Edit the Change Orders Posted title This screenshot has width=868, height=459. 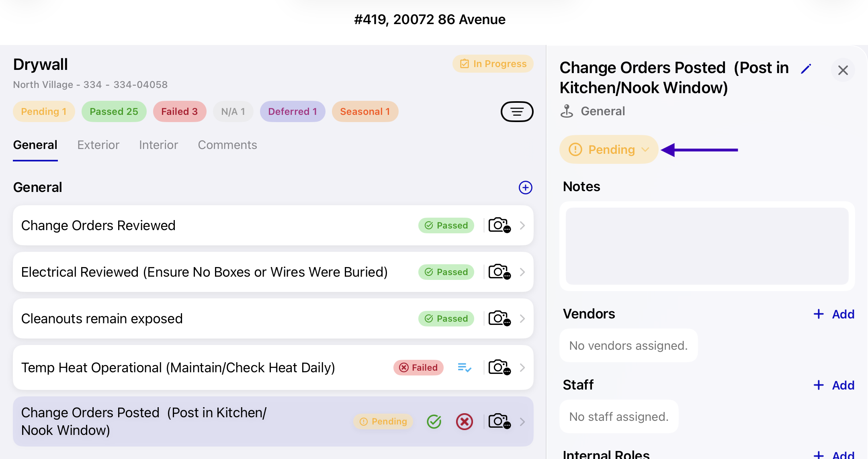pos(806,69)
